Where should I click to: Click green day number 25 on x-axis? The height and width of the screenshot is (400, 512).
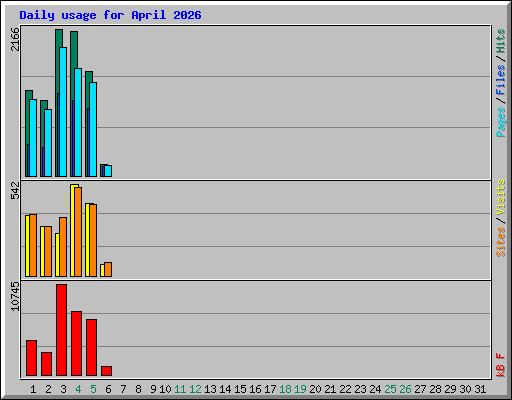tap(390, 389)
